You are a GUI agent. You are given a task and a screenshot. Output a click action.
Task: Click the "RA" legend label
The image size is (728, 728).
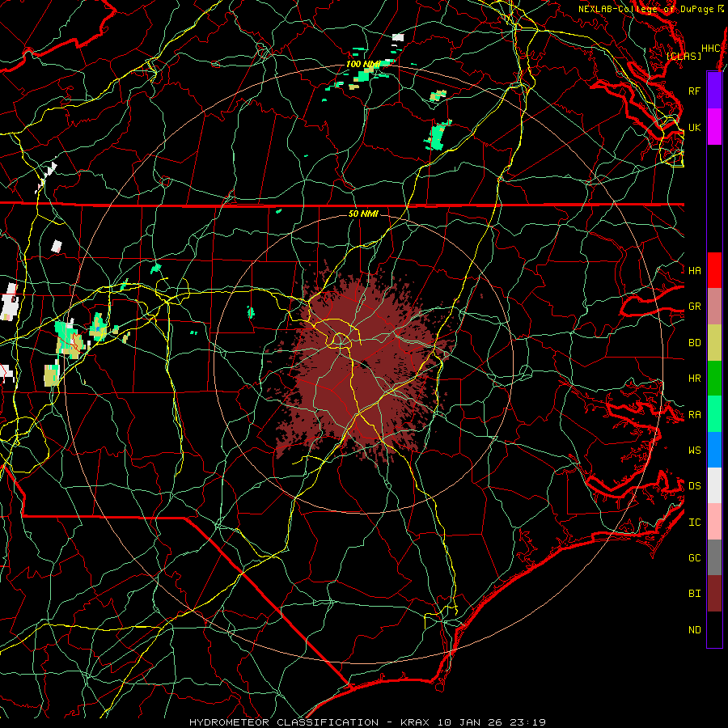coord(694,415)
